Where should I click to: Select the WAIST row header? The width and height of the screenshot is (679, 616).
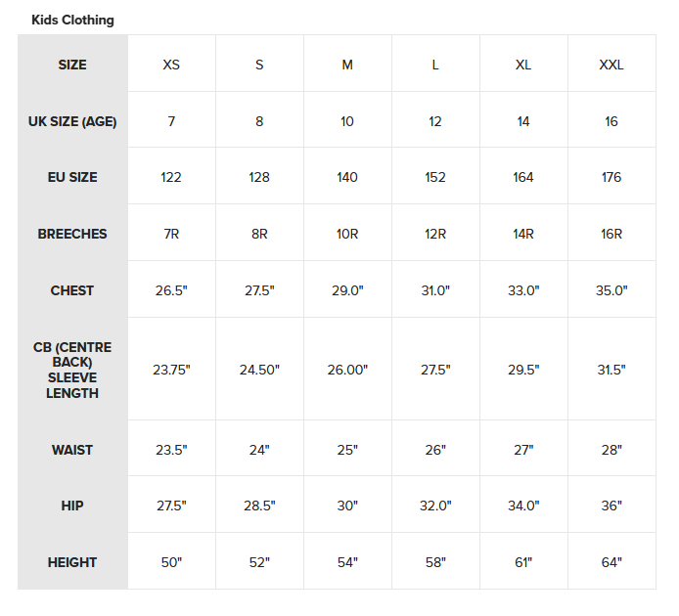click(x=72, y=450)
